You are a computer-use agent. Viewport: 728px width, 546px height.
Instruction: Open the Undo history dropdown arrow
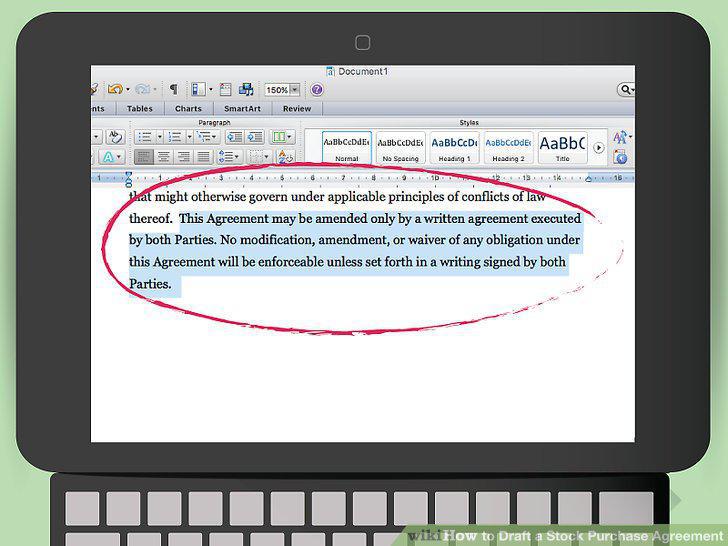pyautogui.click(x=128, y=89)
